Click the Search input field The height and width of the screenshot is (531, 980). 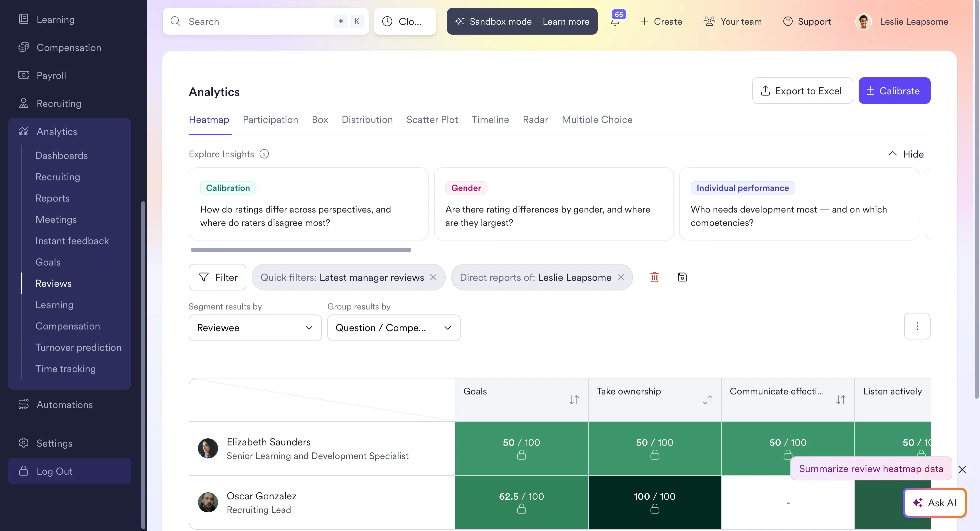pos(265,21)
